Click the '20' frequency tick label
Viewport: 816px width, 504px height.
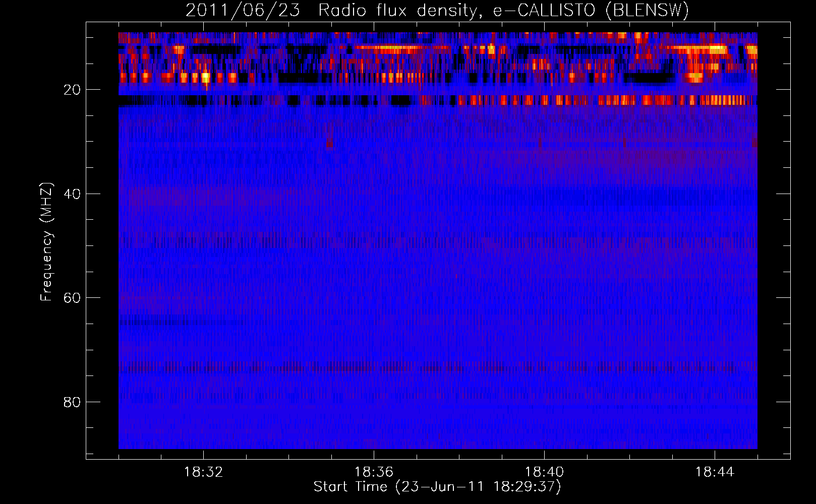[x=72, y=90]
